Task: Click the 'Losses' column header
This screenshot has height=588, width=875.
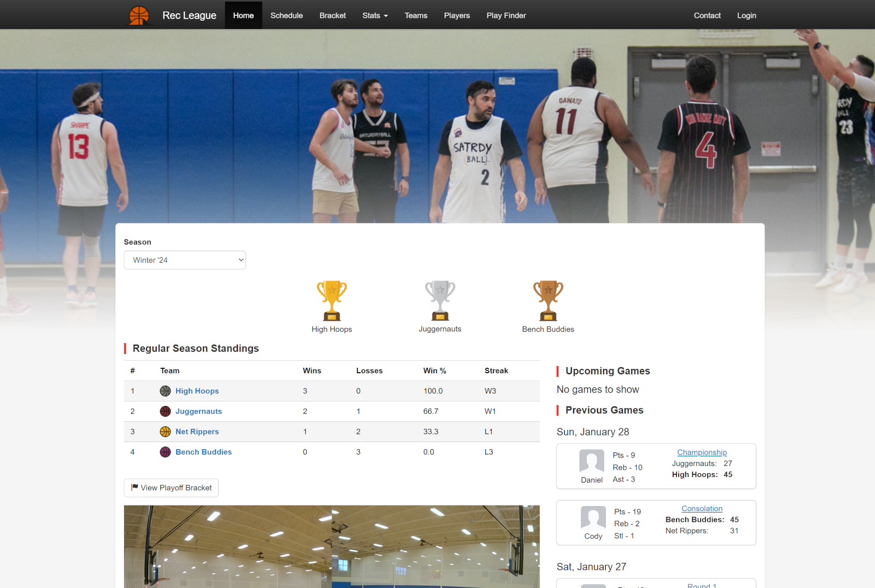Action: tap(370, 371)
